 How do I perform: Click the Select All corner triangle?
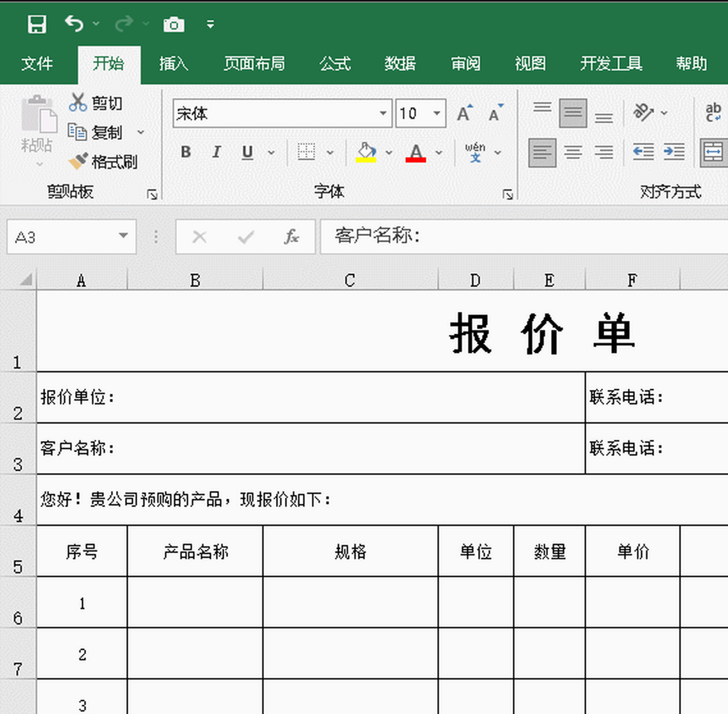[26, 279]
